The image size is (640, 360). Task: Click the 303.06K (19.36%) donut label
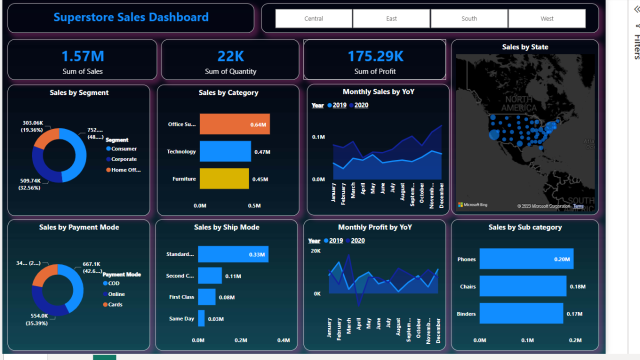click(33, 127)
